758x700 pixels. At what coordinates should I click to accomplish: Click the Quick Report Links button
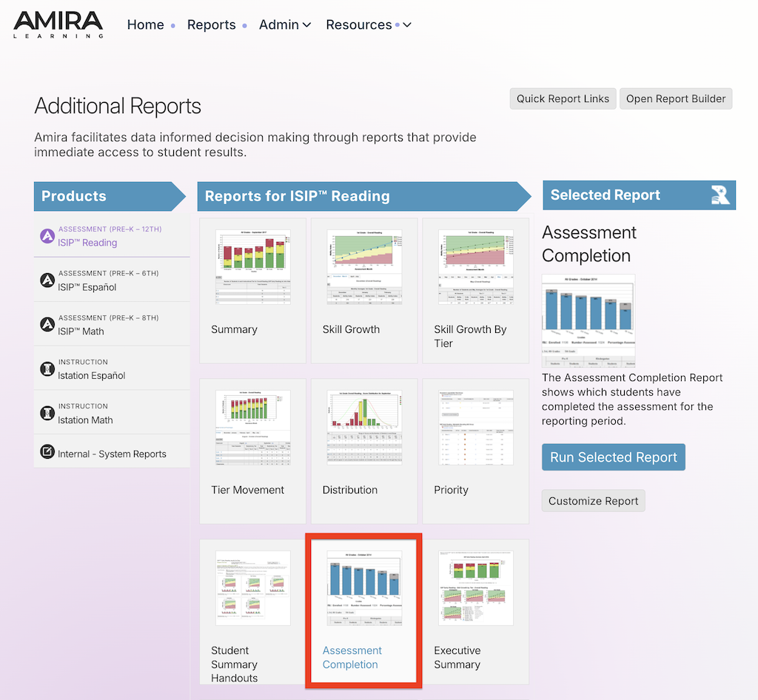pos(563,98)
